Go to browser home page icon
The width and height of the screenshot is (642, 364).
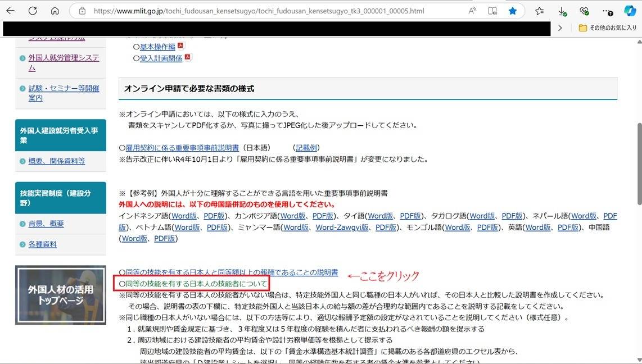pos(55,11)
